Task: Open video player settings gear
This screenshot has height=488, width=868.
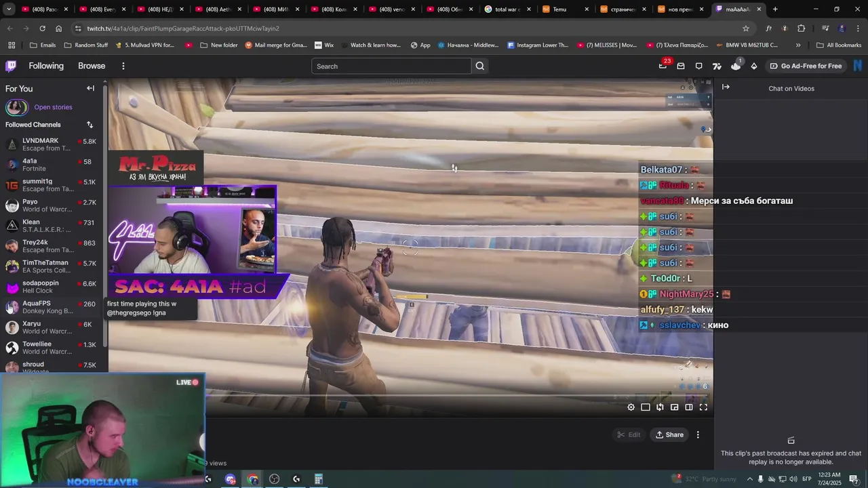Action: (631, 407)
